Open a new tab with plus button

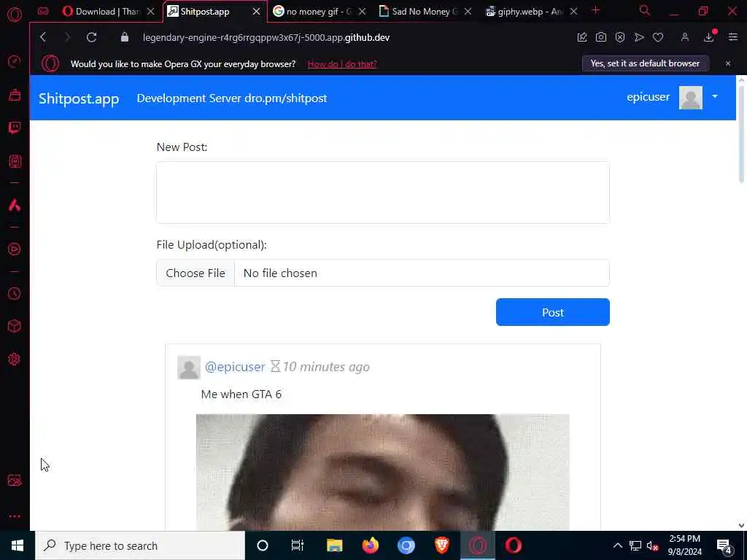(595, 10)
